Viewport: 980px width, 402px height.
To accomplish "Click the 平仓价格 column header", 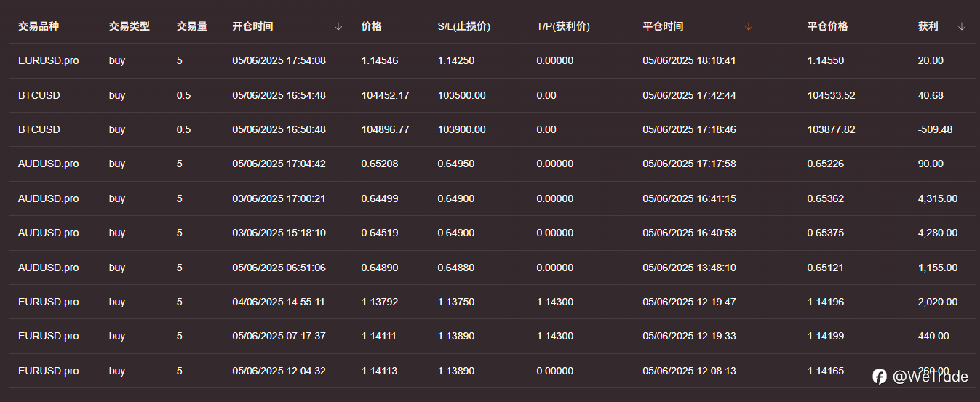I will pyautogui.click(x=828, y=26).
